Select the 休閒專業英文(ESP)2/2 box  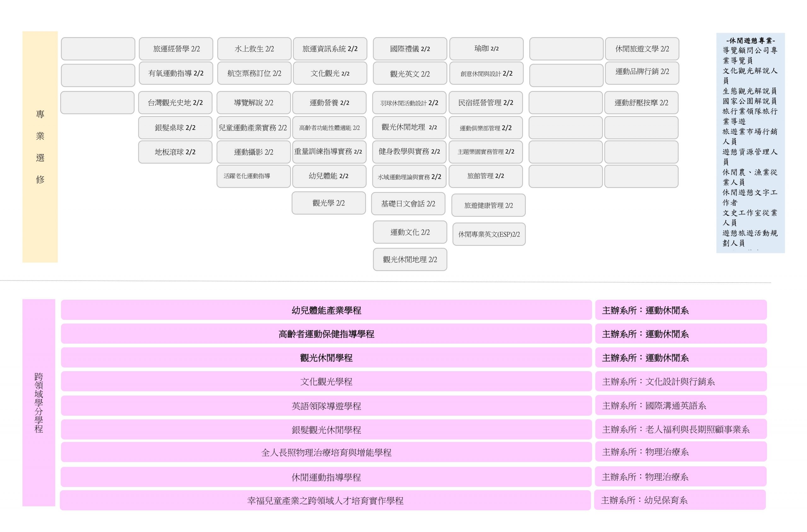point(489,234)
